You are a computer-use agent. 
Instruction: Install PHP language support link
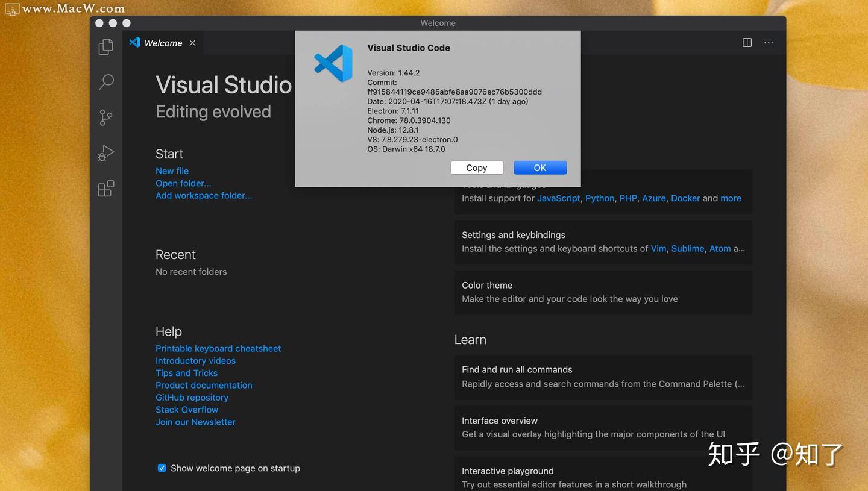point(628,198)
